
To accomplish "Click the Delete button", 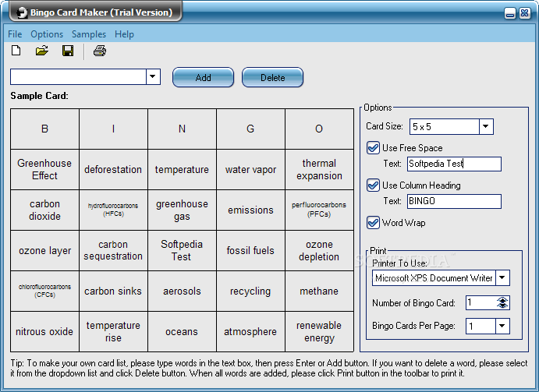I will click(x=272, y=77).
